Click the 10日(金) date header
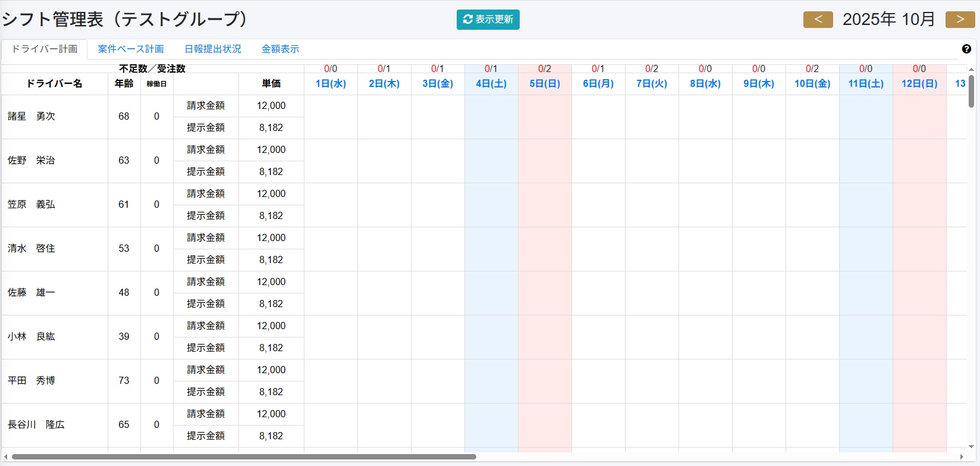Image resolution: width=980 pixels, height=466 pixels. (x=812, y=84)
